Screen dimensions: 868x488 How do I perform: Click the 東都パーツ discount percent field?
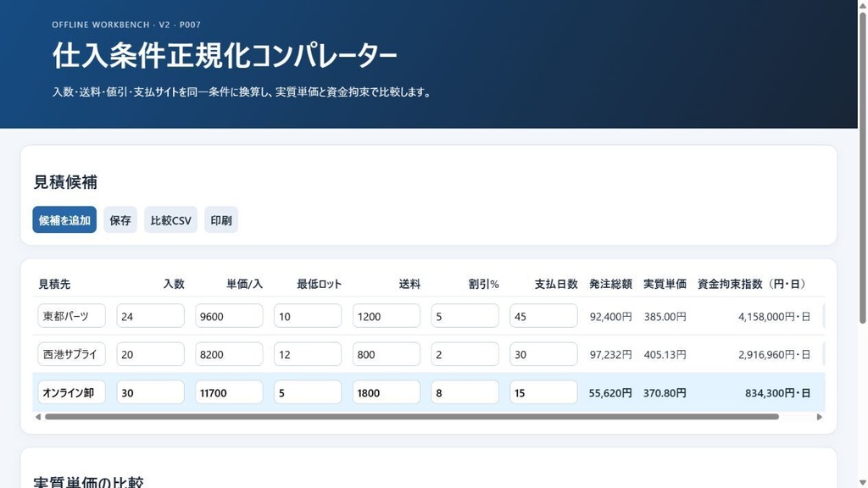pyautogui.click(x=465, y=316)
